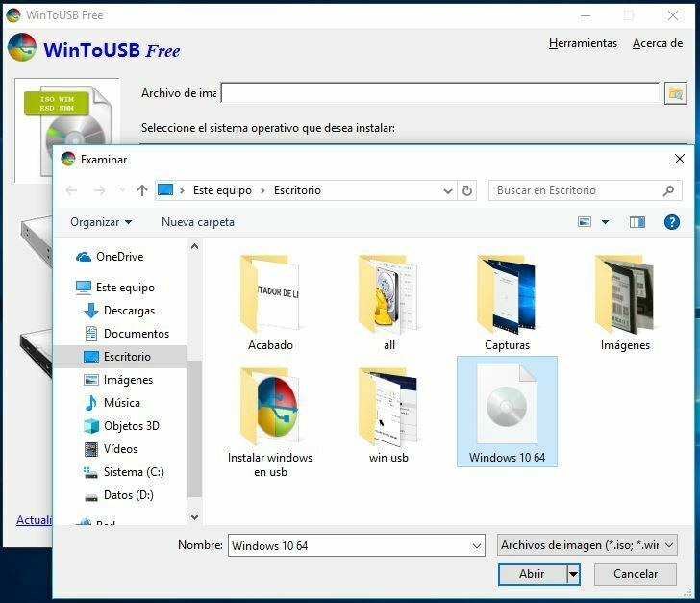Select Descargas in the navigation pane
This screenshot has width=700, height=603.
(128, 311)
